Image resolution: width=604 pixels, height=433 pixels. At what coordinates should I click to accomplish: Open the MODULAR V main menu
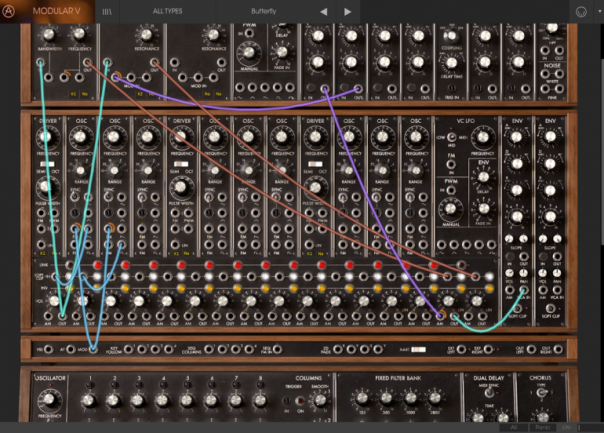[x=56, y=11]
